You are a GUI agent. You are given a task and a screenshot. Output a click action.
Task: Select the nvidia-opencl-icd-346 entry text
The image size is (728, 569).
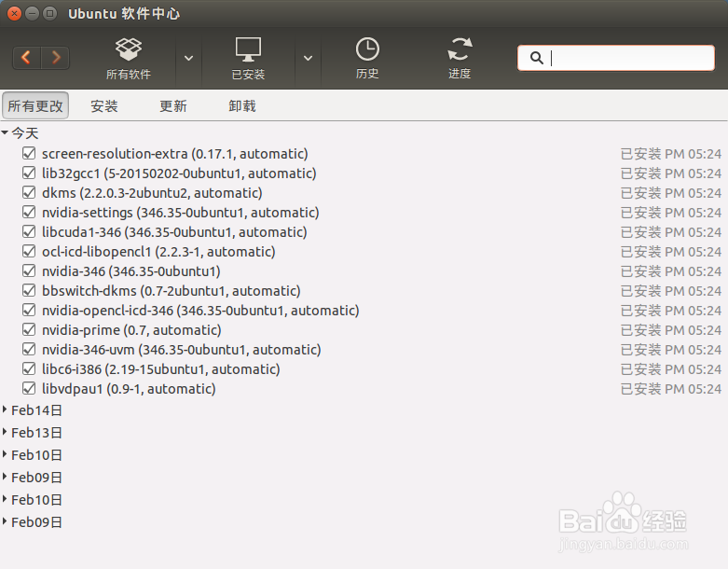tap(200, 311)
